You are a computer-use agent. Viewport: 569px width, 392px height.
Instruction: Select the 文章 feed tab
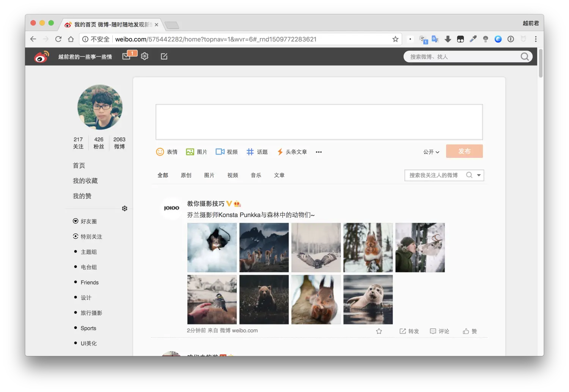pyautogui.click(x=279, y=175)
